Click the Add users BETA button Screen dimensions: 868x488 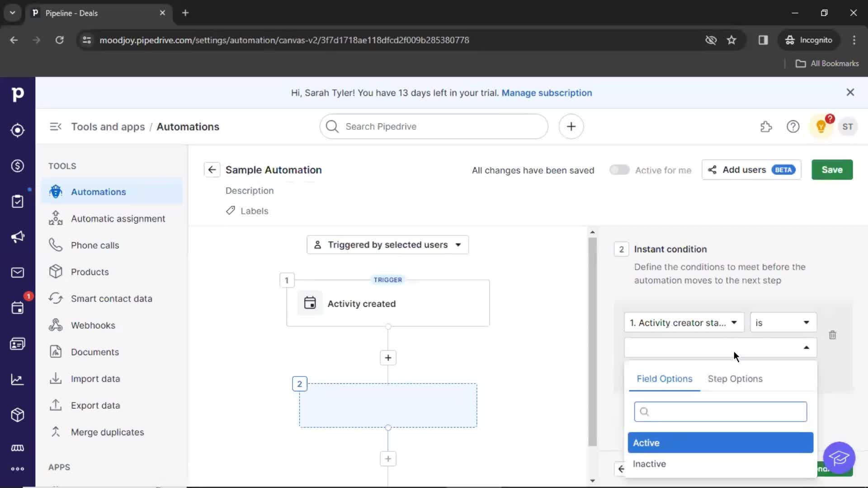click(750, 170)
